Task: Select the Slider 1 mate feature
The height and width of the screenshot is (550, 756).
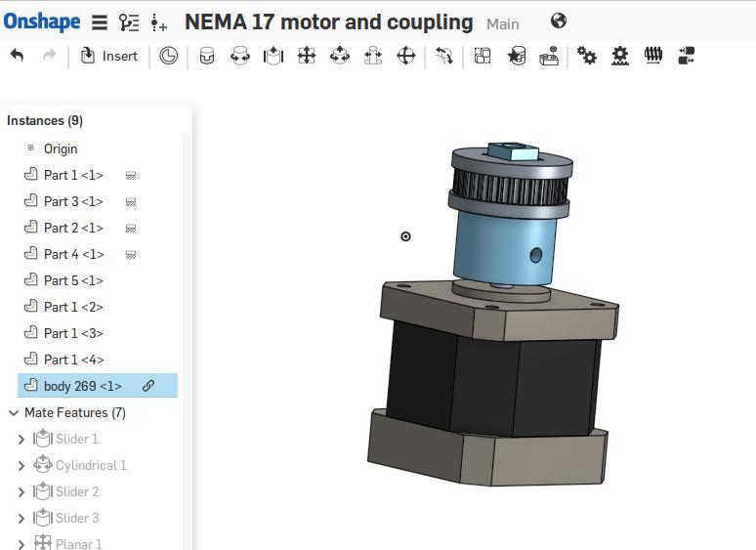Action: click(x=76, y=440)
